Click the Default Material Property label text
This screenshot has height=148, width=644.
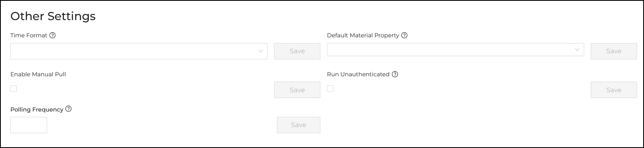pos(363,35)
